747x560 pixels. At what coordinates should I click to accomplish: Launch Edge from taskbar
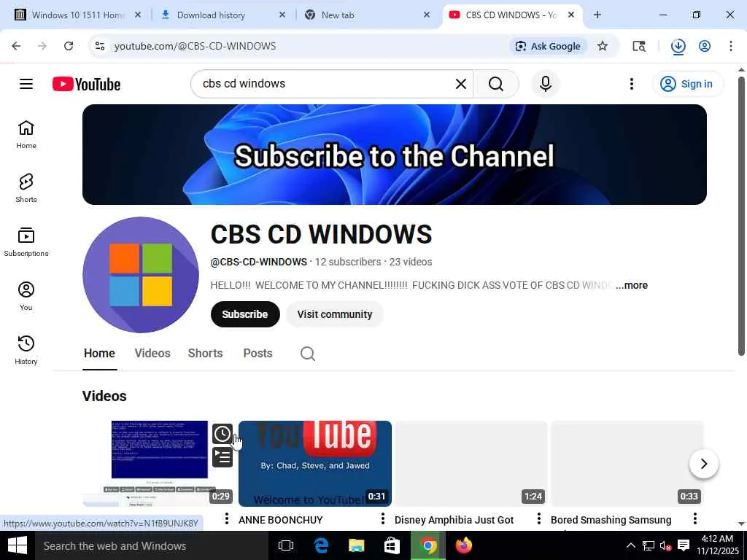tap(321, 545)
